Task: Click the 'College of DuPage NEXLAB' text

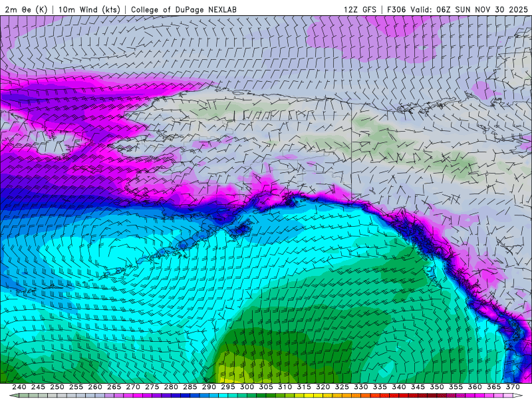Action: (184, 9)
